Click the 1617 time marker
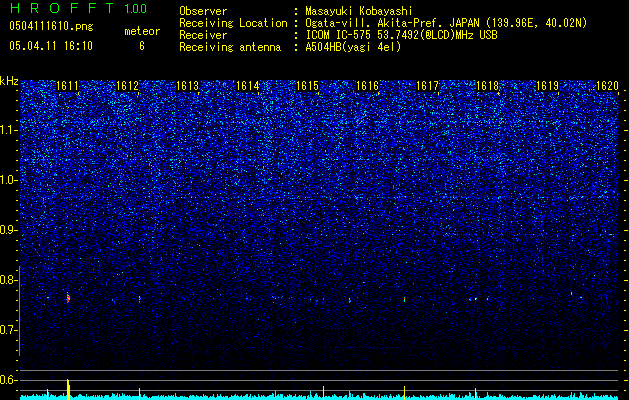 [428, 86]
